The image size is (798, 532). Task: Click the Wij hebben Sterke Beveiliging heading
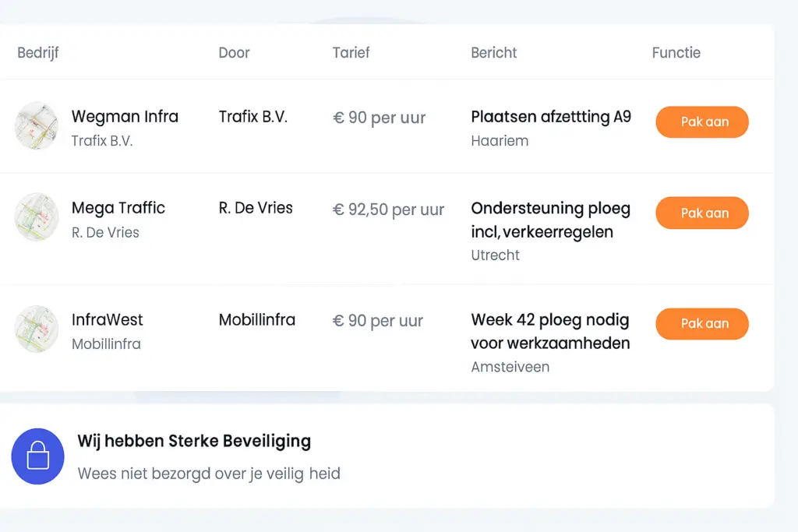(194, 441)
